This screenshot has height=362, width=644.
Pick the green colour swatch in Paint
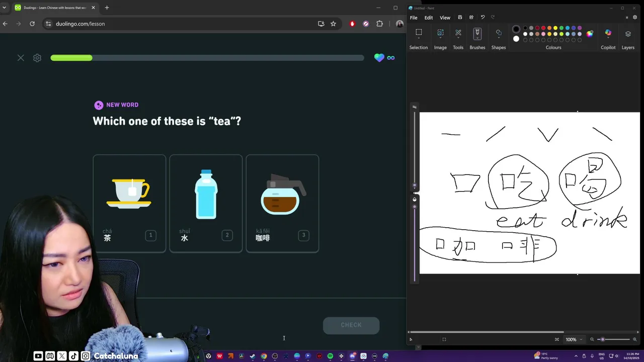point(561,28)
